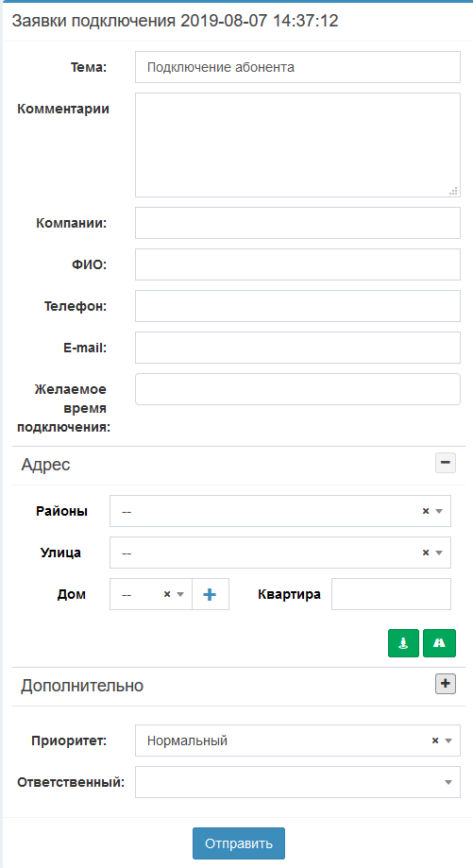The image size is (473, 868).
Task: Clear the Районы selection with the x icon
Action: coord(426,511)
